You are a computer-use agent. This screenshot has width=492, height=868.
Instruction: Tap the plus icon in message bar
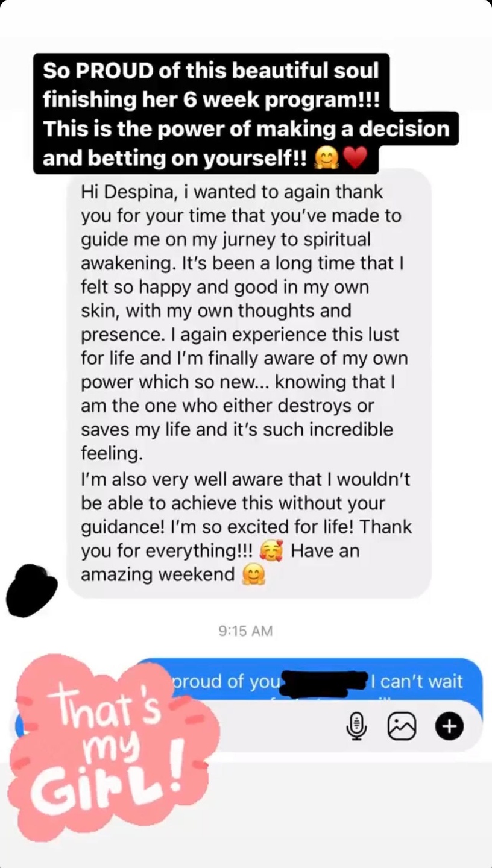pos(449,726)
